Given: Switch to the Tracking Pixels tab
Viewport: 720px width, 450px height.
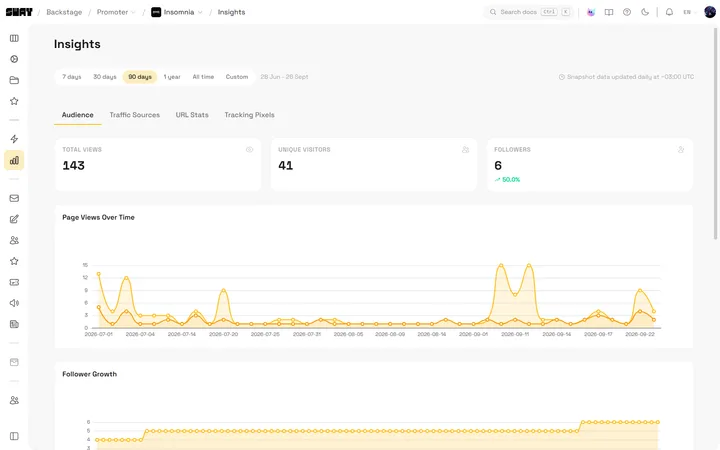Looking at the screenshot, I should coord(249,115).
